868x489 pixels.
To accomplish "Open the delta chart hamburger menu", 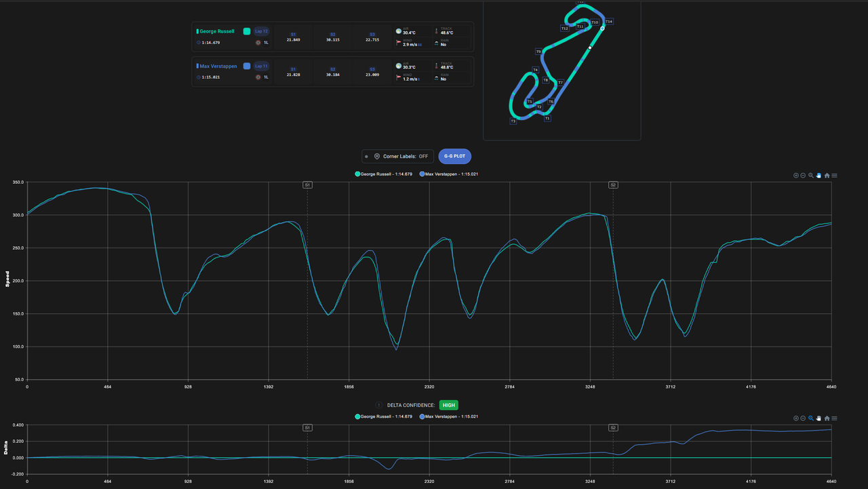I will click(834, 418).
